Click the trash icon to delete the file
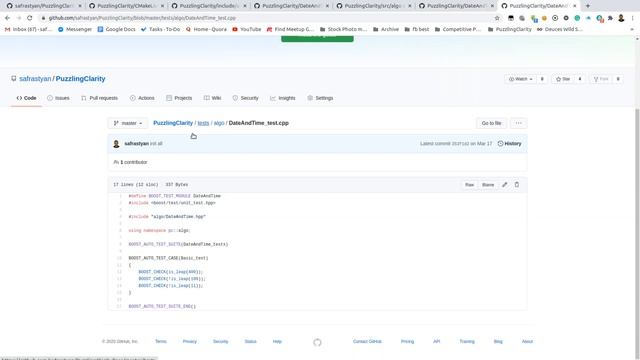The height and width of the screenshot is (360, 640). click(517, 184)
